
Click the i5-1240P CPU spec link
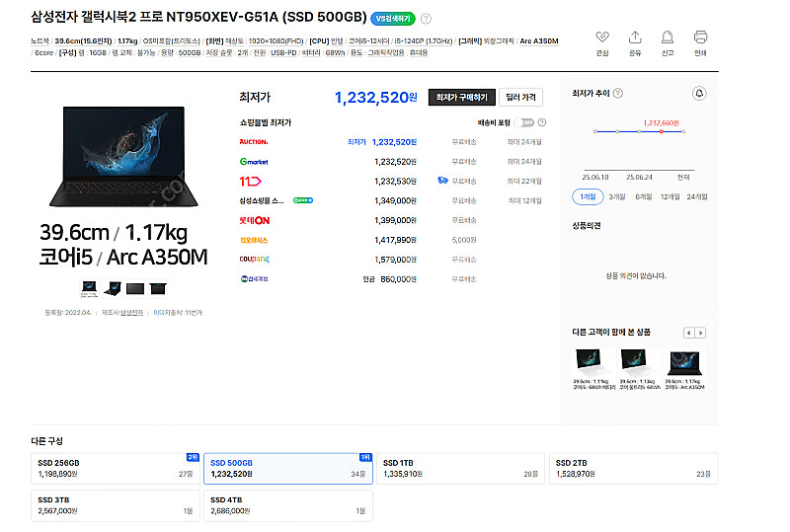pos(424,40)
